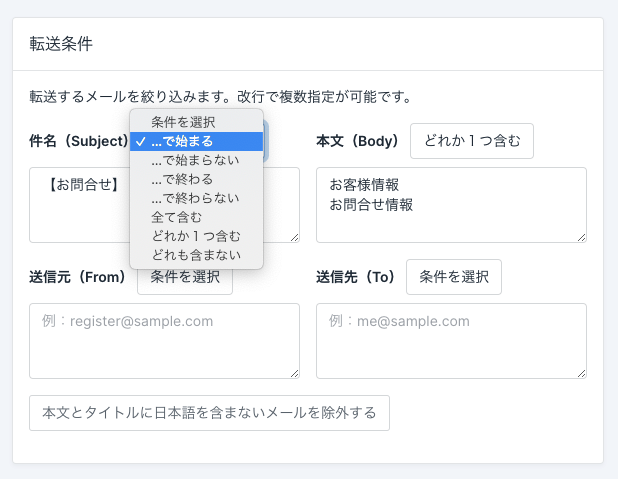Click the 件名 Subject text area with 【お問合せ】
The image size is (618, 479).
click(80, 205)
